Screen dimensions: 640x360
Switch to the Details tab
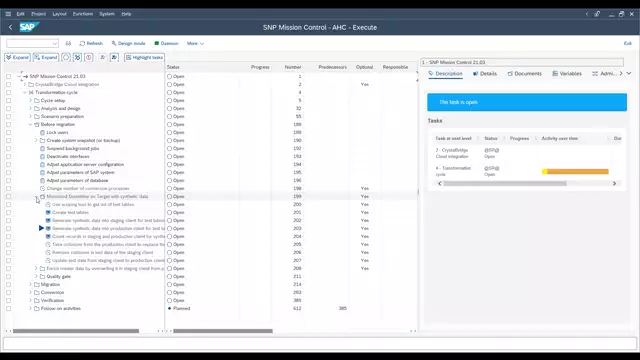(x=485, y=73)
